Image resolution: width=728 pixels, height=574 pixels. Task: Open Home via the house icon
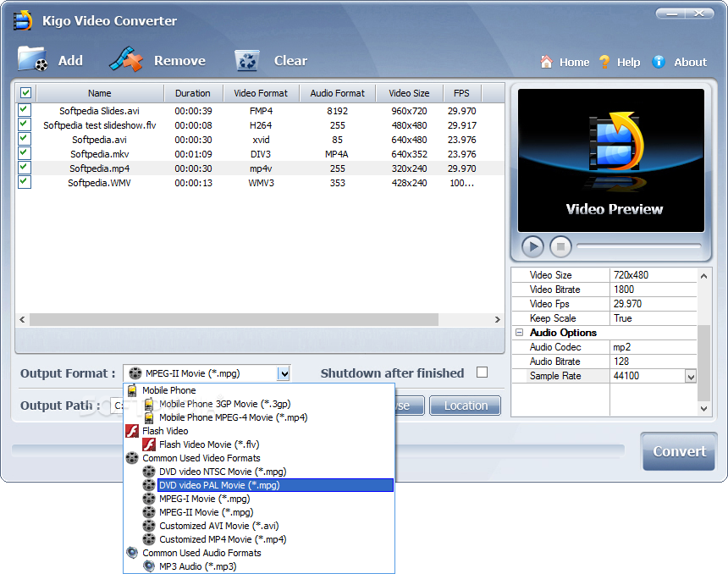tap(547, 62)
